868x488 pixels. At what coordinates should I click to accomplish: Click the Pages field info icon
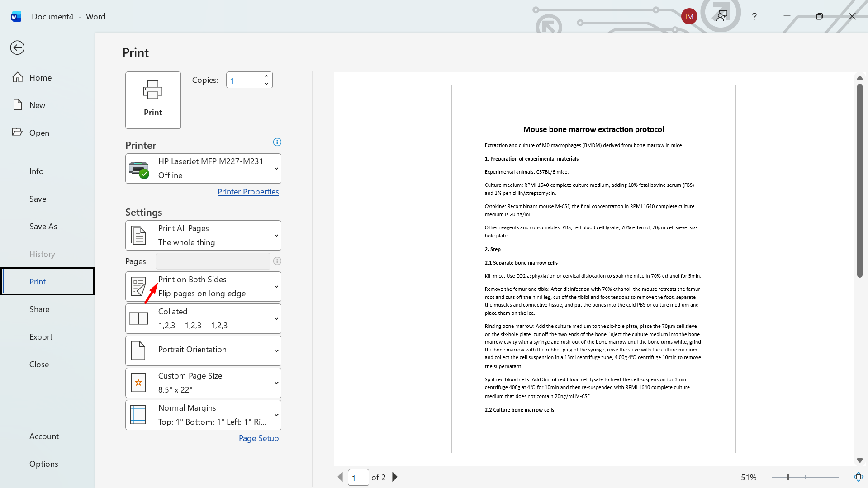(277, 261)
